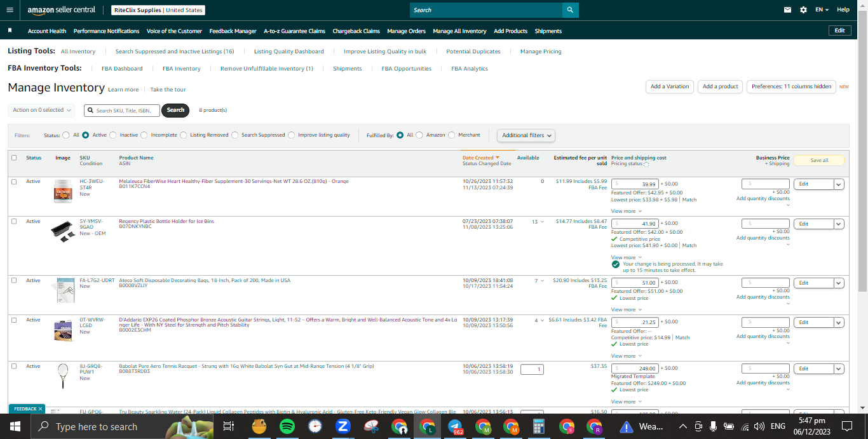
Task: Go to Shipments in top navigation
Action: [548, 31]
